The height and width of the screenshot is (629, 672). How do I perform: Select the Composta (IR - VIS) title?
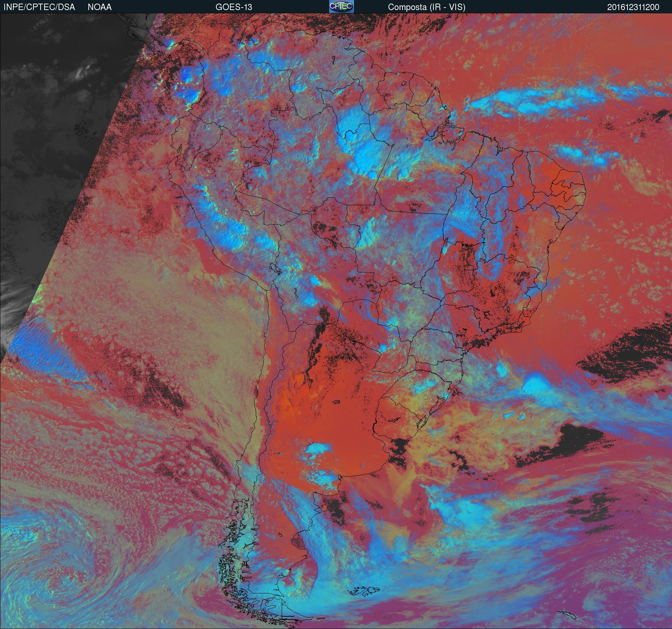click(x=427, y=7)
